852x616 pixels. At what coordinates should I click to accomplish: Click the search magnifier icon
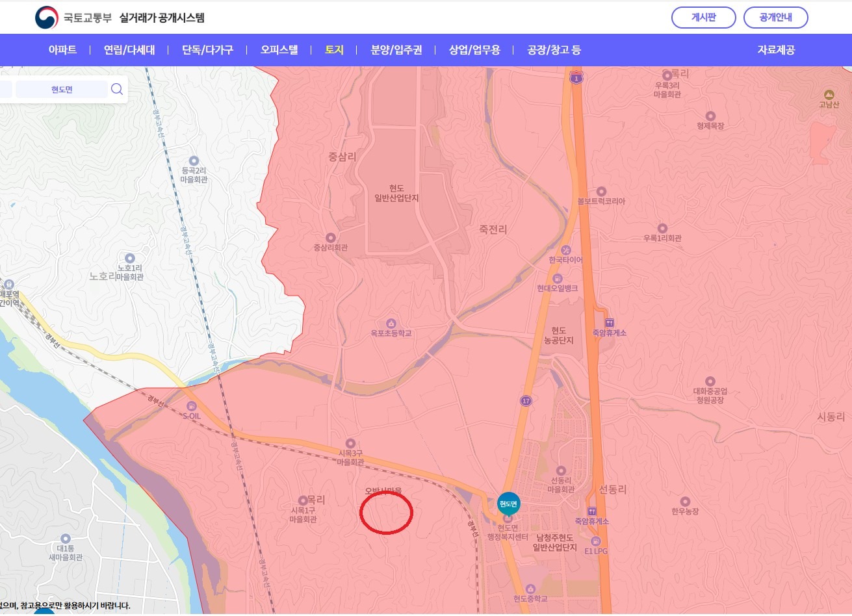click(x=117, y=89)
